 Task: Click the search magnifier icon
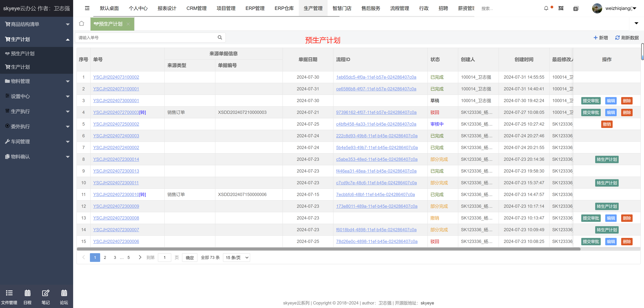click(x=220, y=37)
